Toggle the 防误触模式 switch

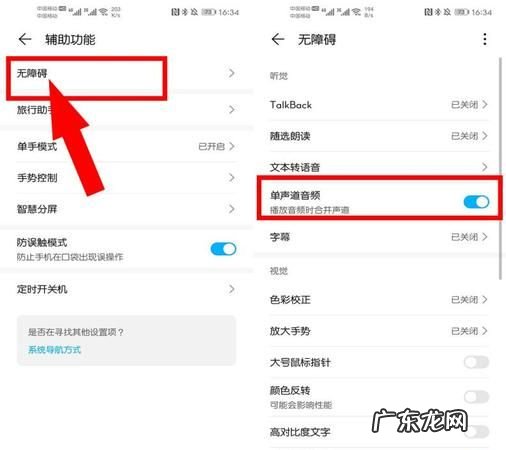223,249
